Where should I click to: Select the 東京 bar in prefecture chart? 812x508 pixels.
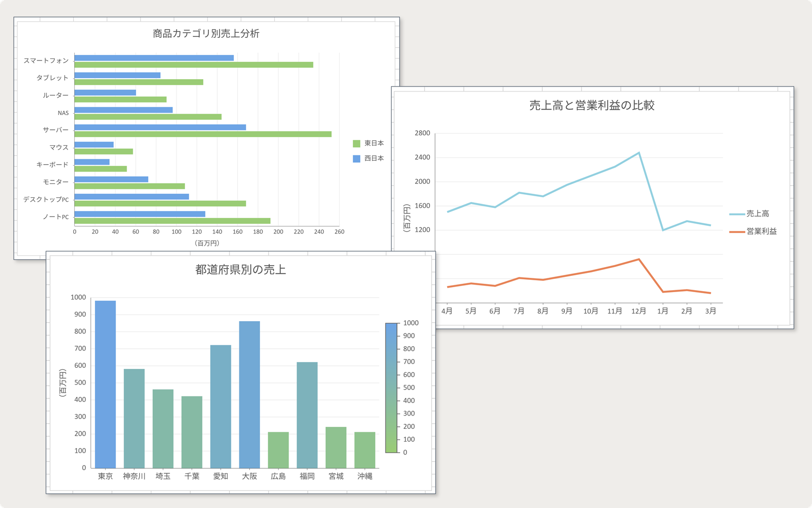click(105, 385)
